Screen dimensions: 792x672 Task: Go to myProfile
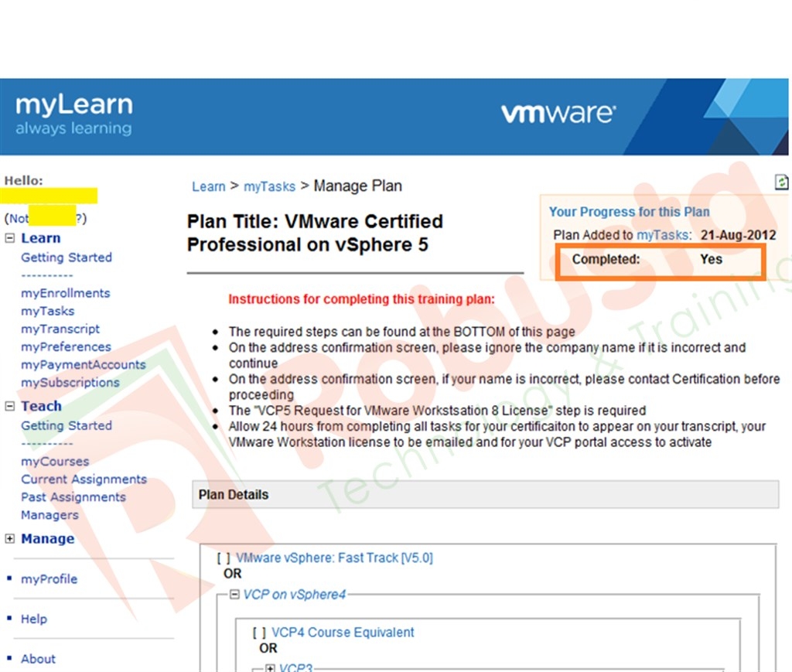tap(49, 579)
